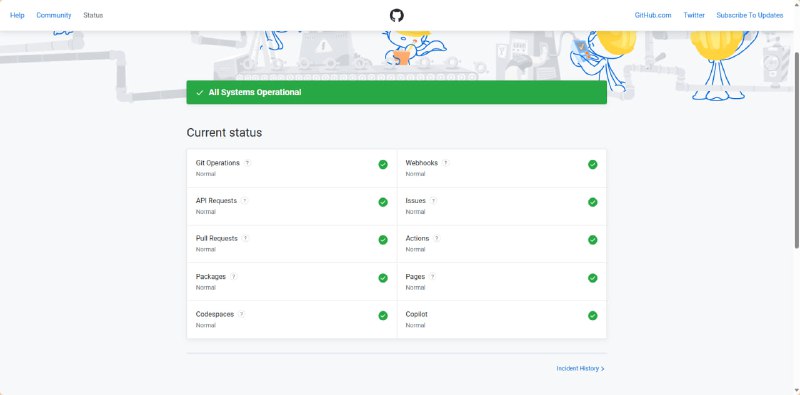This screenshot has height=395, width=800.
Task: Click API Requests help question mark
Action: coord(244,201)
